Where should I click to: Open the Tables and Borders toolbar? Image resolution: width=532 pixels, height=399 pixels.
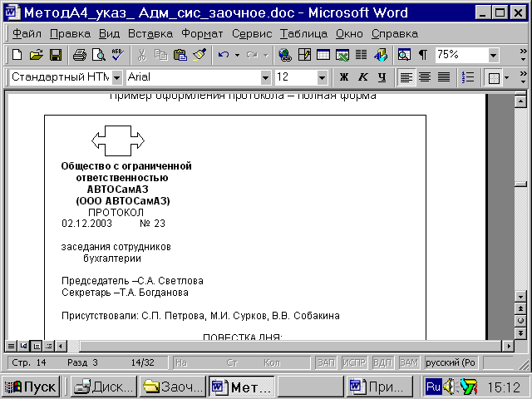304,55
